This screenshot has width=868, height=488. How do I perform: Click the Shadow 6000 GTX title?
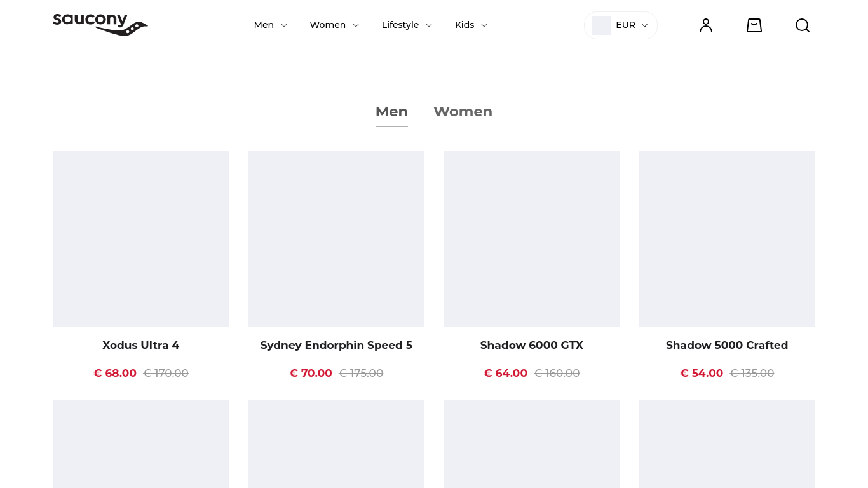[x=532, y=345]
